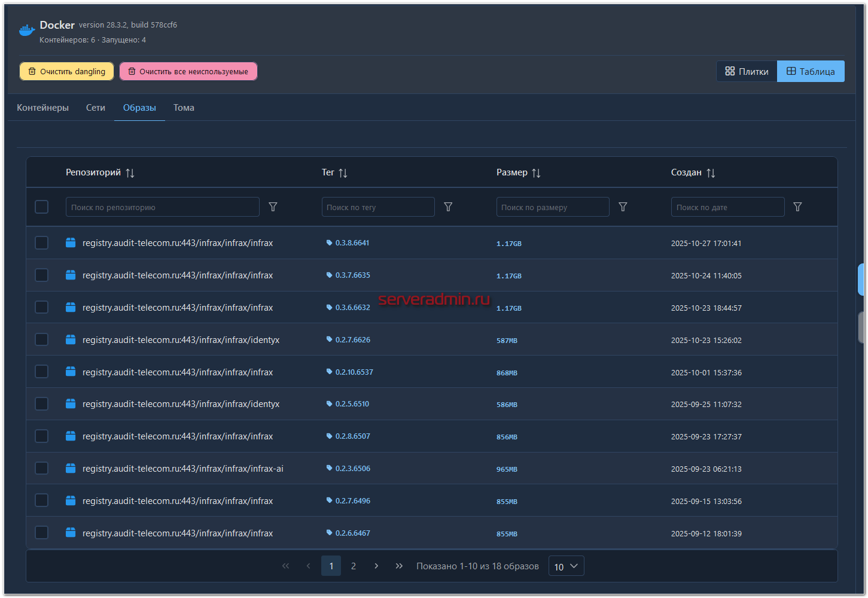Sort the table by Репозиторий column
868x598 pixels.
click(130, 173)
